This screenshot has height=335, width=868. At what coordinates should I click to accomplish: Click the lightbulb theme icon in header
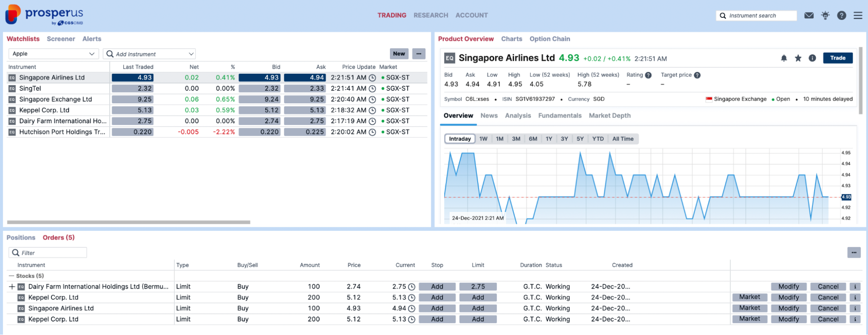[825, 16]
